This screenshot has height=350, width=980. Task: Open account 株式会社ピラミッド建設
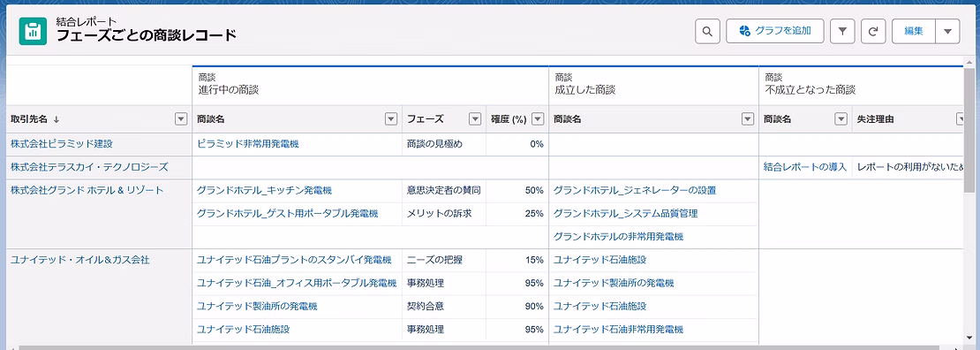click(61, 143)
